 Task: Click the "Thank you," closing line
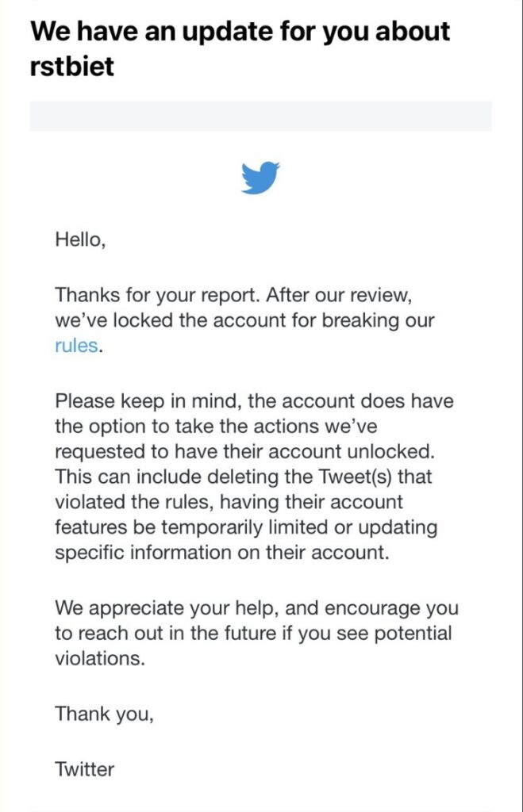[104, 713]
